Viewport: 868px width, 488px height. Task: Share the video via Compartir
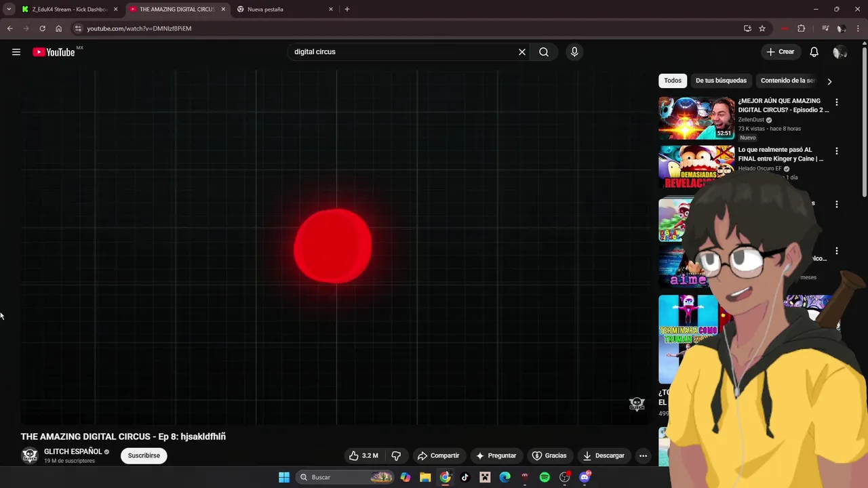click(439, 455)
